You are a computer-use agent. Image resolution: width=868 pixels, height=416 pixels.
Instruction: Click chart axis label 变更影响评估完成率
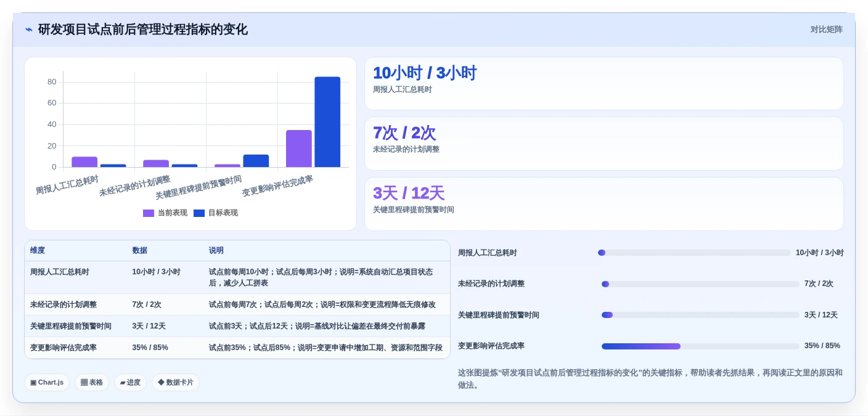tap(277, 186)
